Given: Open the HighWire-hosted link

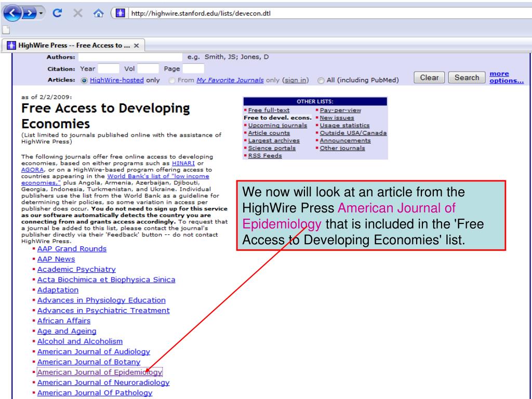Looking at the screenshot, I should (x=117, y=80).
